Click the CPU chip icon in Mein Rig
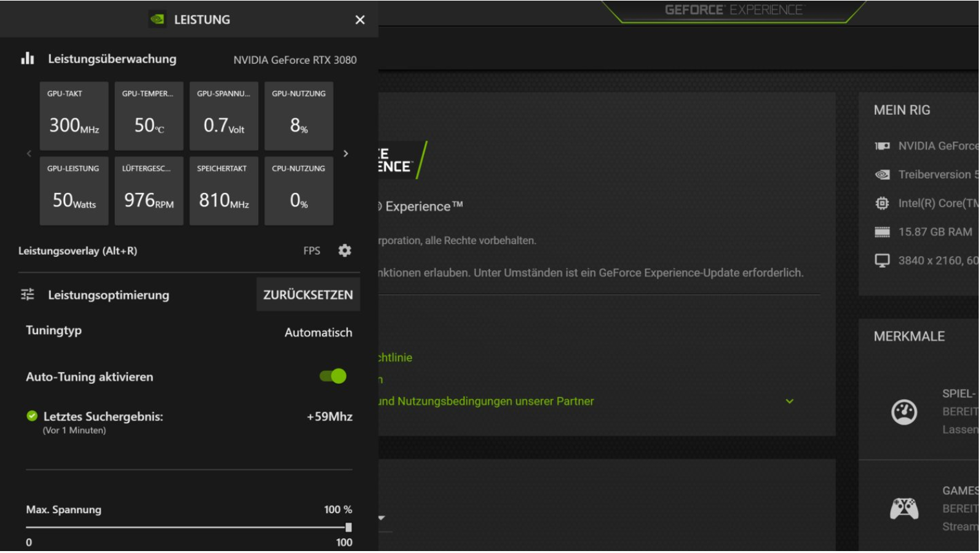980x553 pixels. click(882, 203)
